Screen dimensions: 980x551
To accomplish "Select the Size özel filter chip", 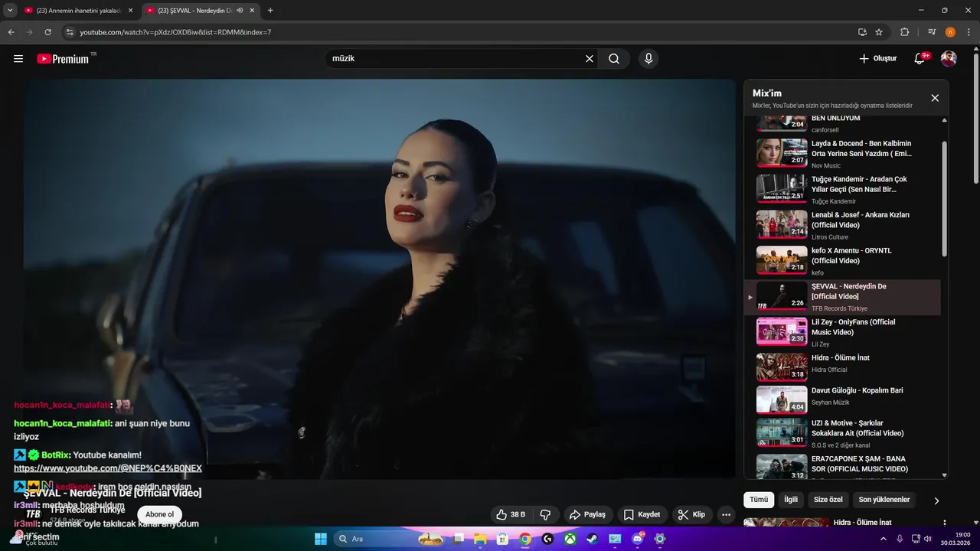I will point(828,500).
